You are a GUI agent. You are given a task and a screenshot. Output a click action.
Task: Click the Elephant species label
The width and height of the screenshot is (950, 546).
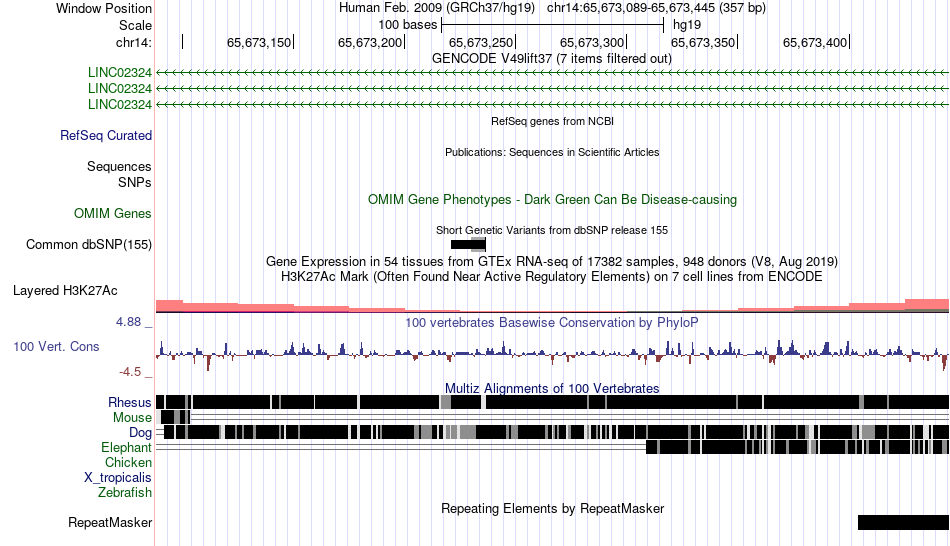click(x=126, y=448)
